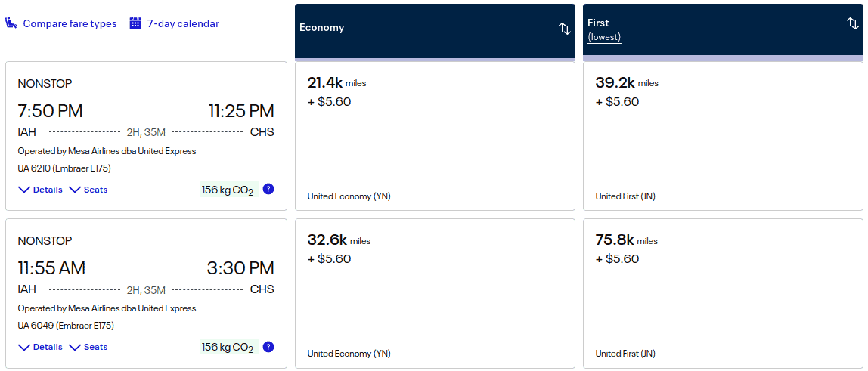The height and width of the screenshot is (371, 868).
Task: Choose 39.2k miles First fare
Action: 723,136
